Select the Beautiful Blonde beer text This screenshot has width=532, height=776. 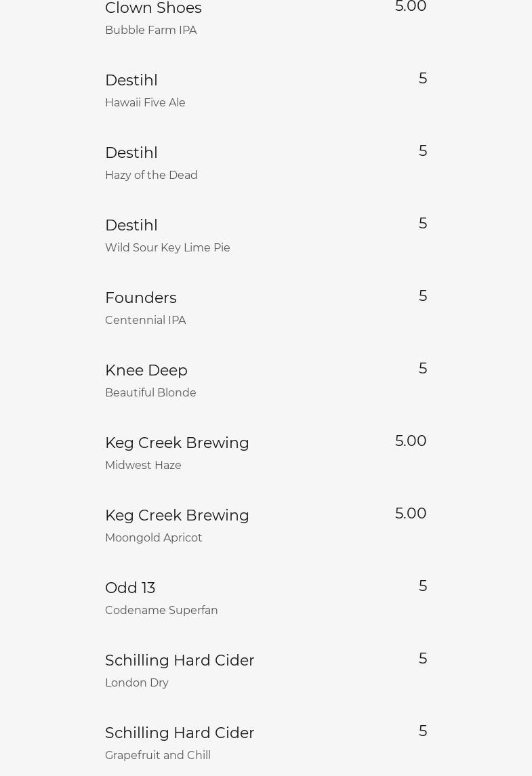(150, 393)
